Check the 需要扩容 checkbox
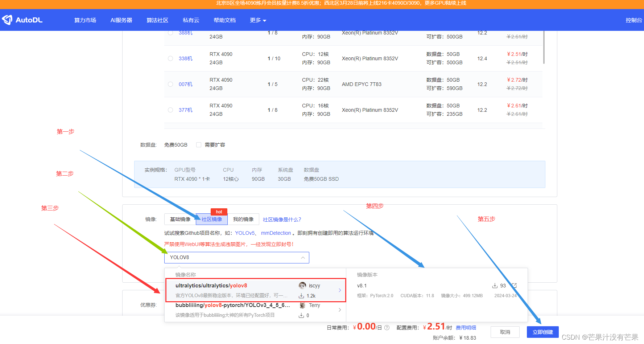644x344 pixels. [199, 145]
